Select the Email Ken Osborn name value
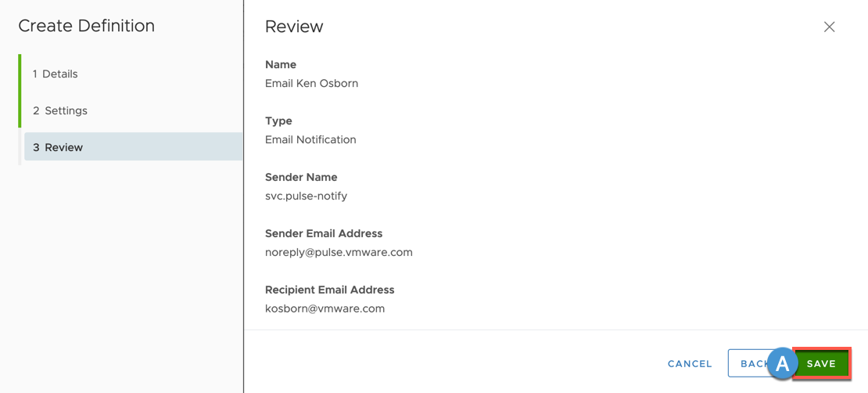868x393 pixels. point(312,84)
